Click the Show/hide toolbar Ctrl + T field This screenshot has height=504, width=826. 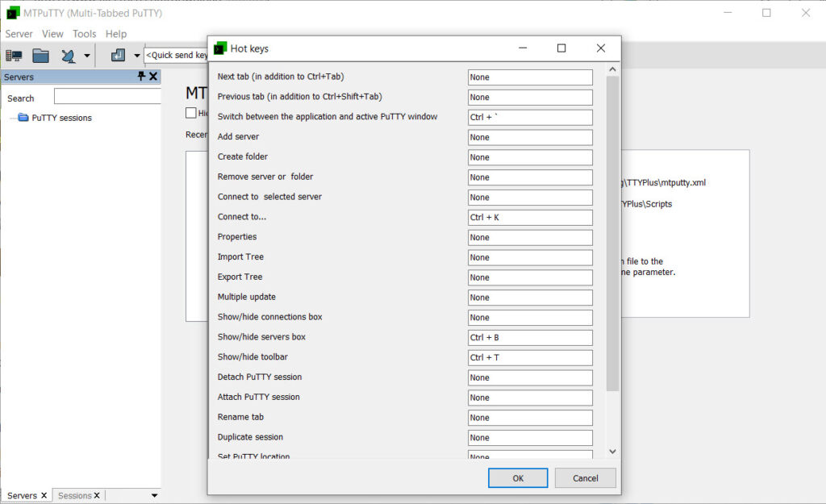[x=530, y=357]
